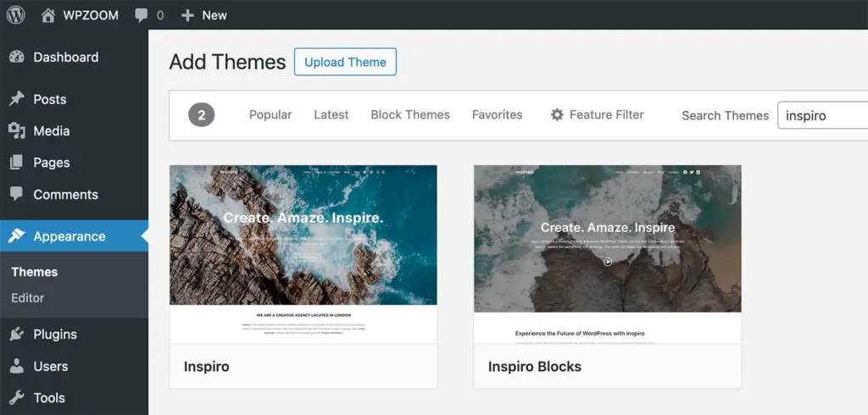Click the comment count 0 in admin bar
The height and width of the screenshot is (415, 868).
pyautogui.click(x=160, y=15)
